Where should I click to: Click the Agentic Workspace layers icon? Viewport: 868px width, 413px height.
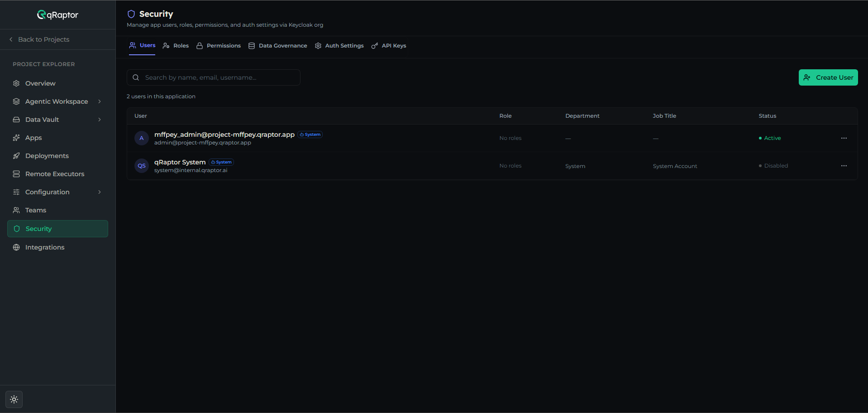point(16,101)
